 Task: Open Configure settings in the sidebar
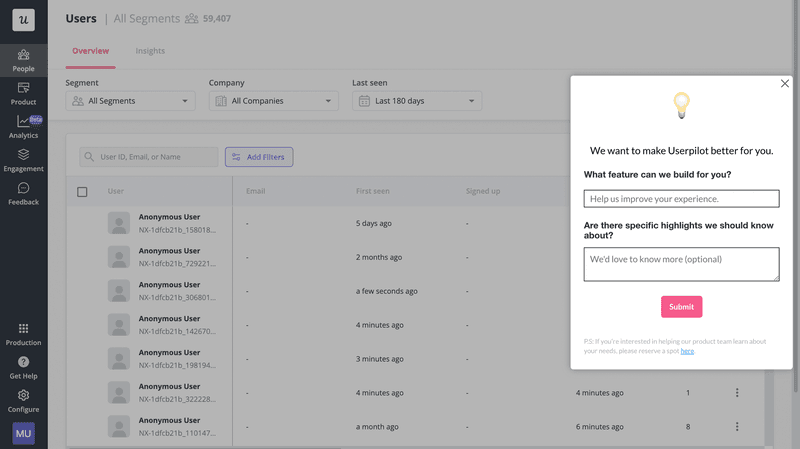[x=23, y=401]
